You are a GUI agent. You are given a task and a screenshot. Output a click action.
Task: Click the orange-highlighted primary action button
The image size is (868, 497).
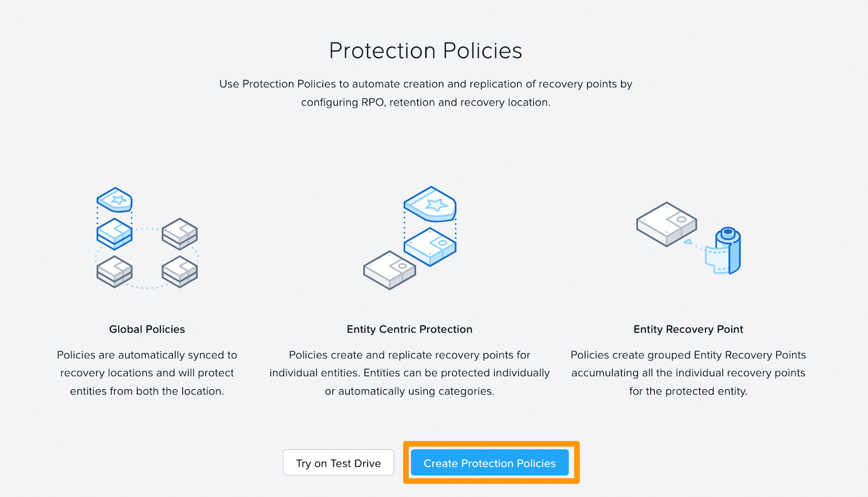(490, 462)
